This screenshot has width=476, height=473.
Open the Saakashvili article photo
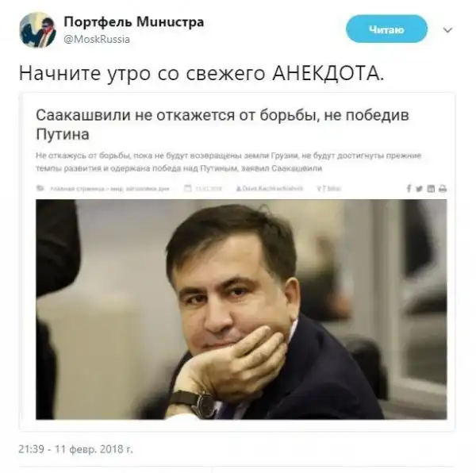(241, 310)
